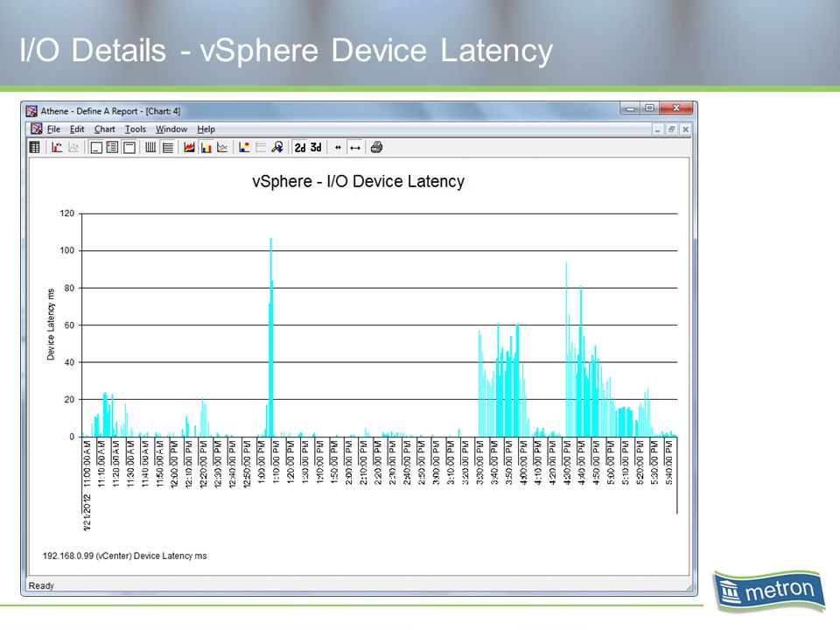The height and width of the screenshot is (630, 840).
Task: Switch to the bar chart type icon
Action: coord(206,147)
